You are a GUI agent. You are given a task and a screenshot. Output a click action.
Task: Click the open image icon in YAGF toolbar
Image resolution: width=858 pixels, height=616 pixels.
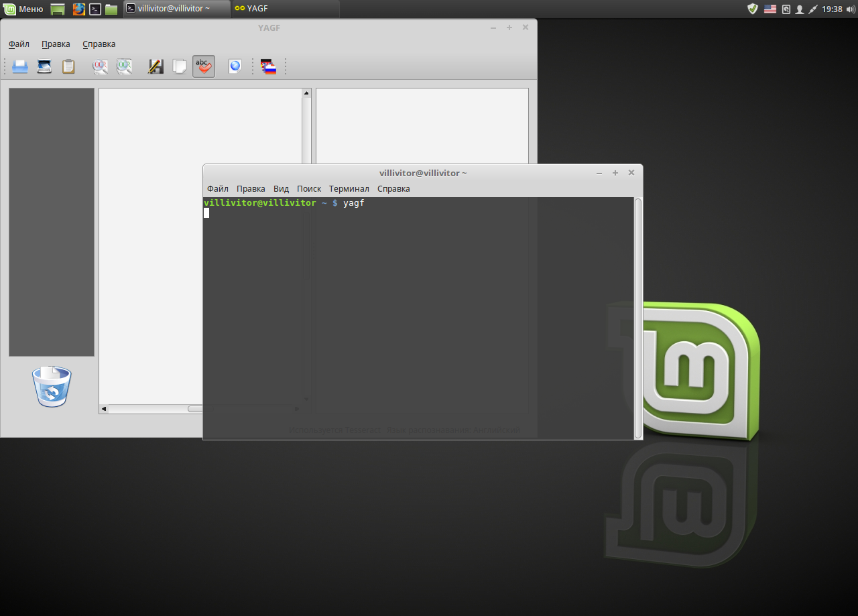20,66
